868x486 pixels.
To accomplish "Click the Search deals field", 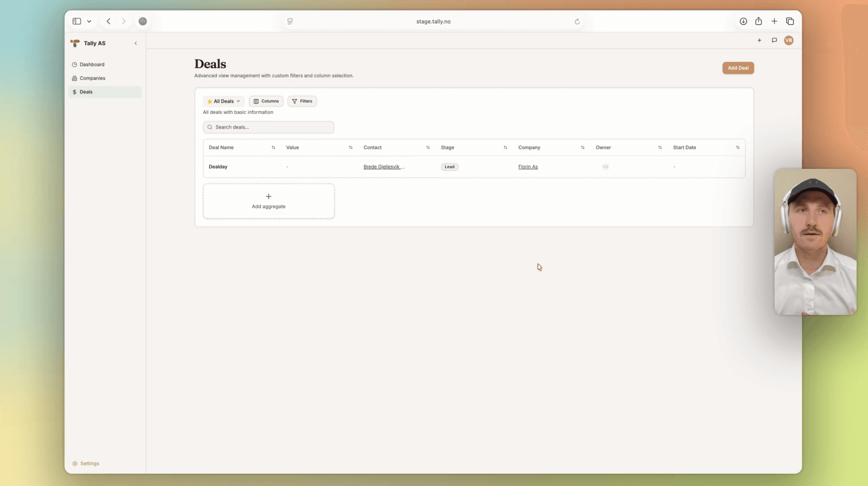I will [x=268, y=127].
